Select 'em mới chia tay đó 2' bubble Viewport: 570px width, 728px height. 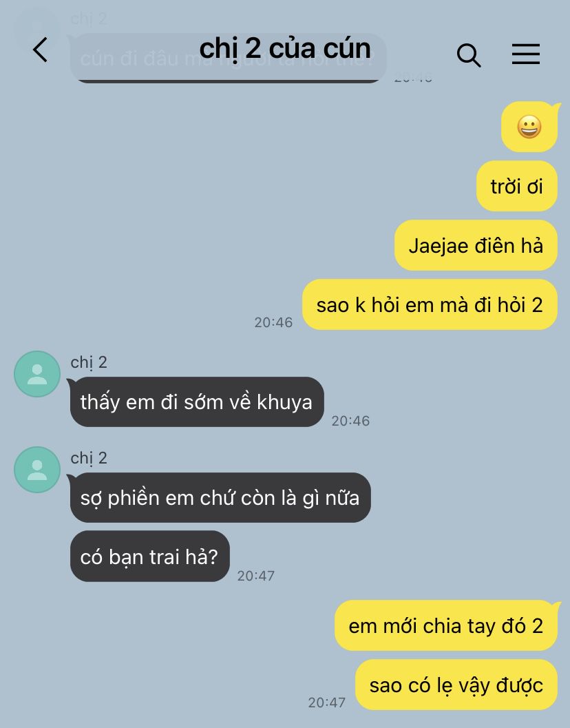tap(445, 625)
